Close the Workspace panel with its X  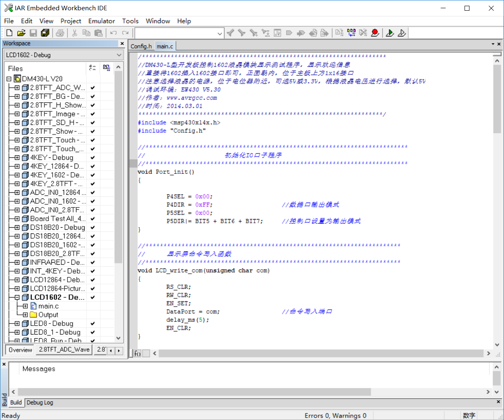pyautogui.click(x=122, y=44)
